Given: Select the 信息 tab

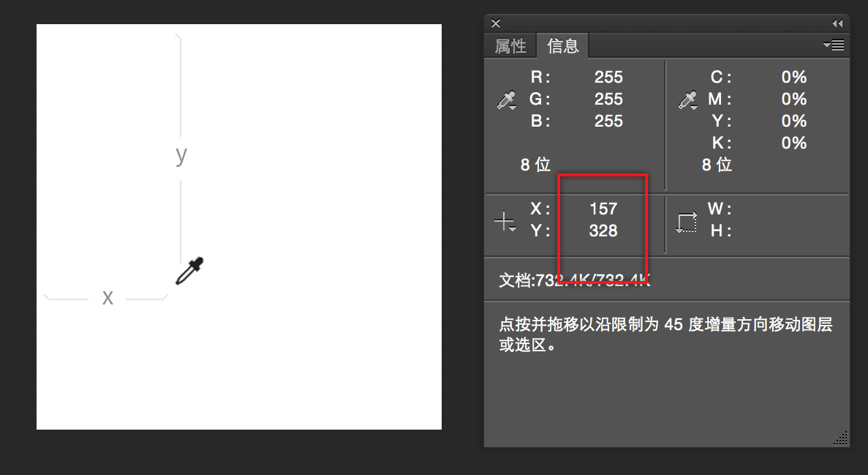Looking at the screenshot, I should [x=562, y=46].
